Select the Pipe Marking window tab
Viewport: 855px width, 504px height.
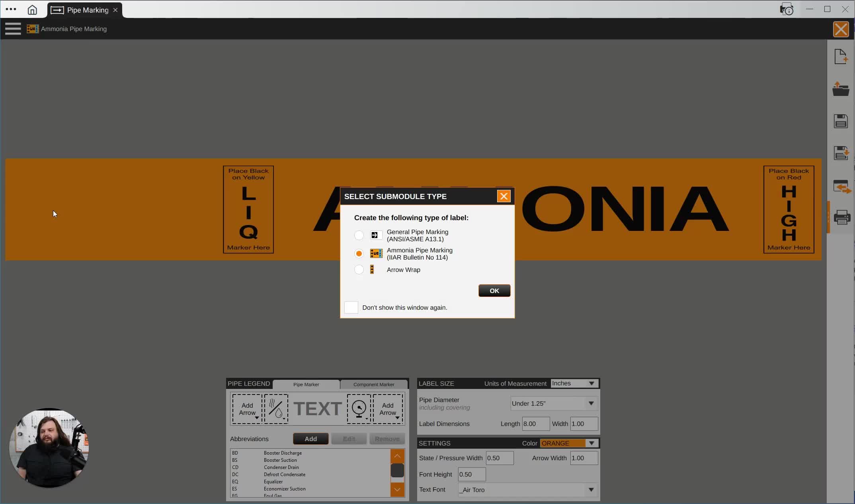pos(84,10)
